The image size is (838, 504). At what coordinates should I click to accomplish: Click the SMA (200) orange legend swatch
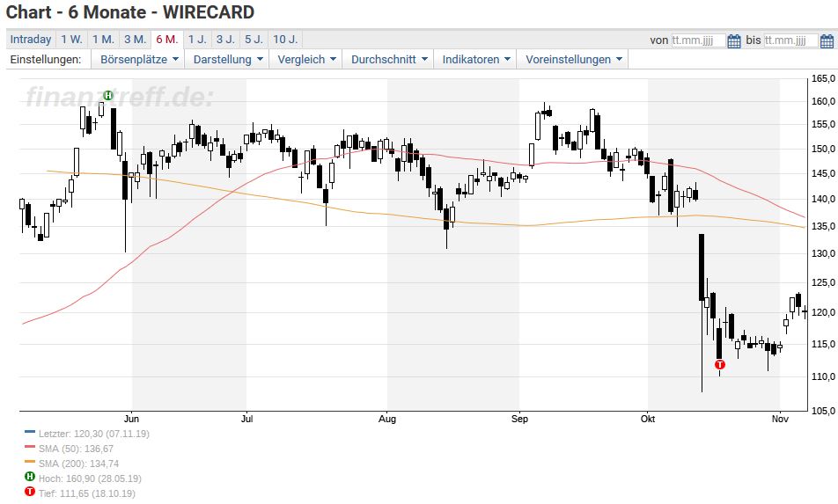pos(30,462)
